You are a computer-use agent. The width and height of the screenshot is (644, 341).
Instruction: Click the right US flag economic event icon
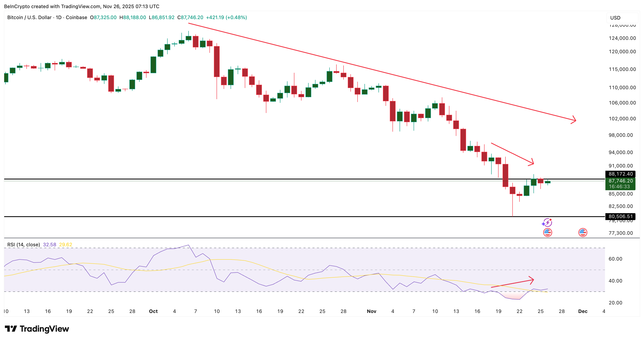(583, 232)
